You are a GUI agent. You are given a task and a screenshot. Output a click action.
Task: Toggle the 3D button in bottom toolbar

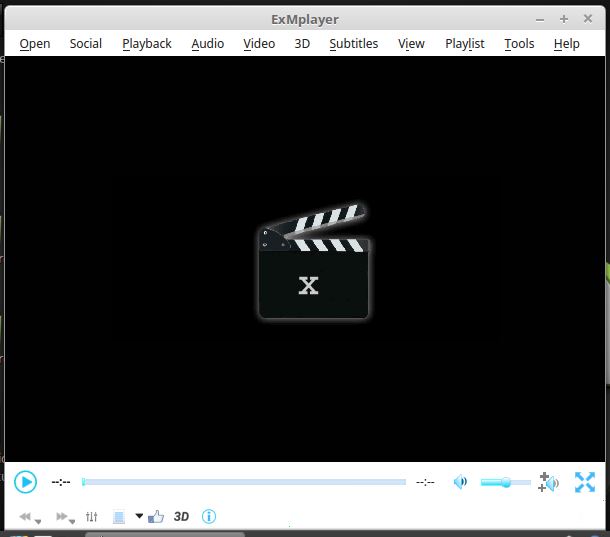coord(181,517)
